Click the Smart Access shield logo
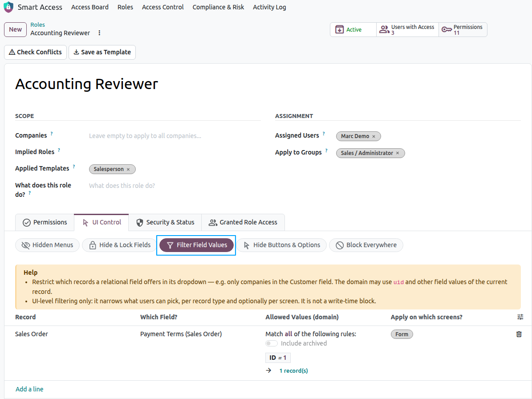 (x=8, y=7)
